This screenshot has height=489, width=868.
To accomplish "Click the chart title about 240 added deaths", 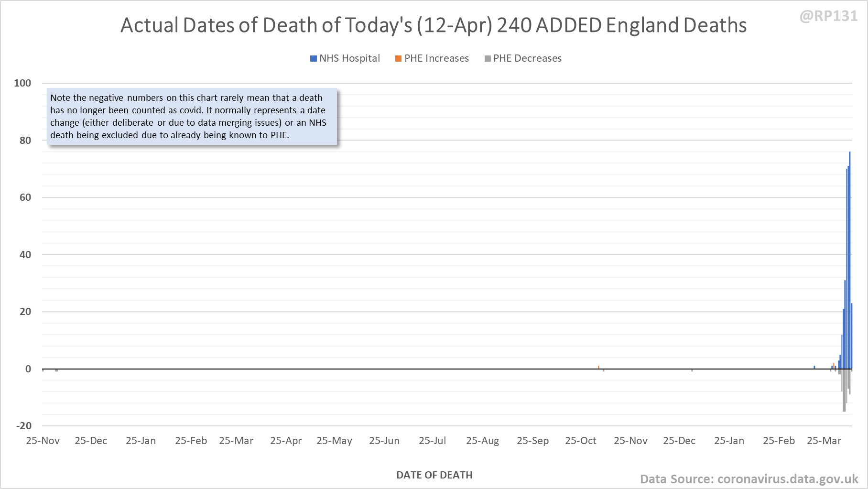I will tap(433, 25).
